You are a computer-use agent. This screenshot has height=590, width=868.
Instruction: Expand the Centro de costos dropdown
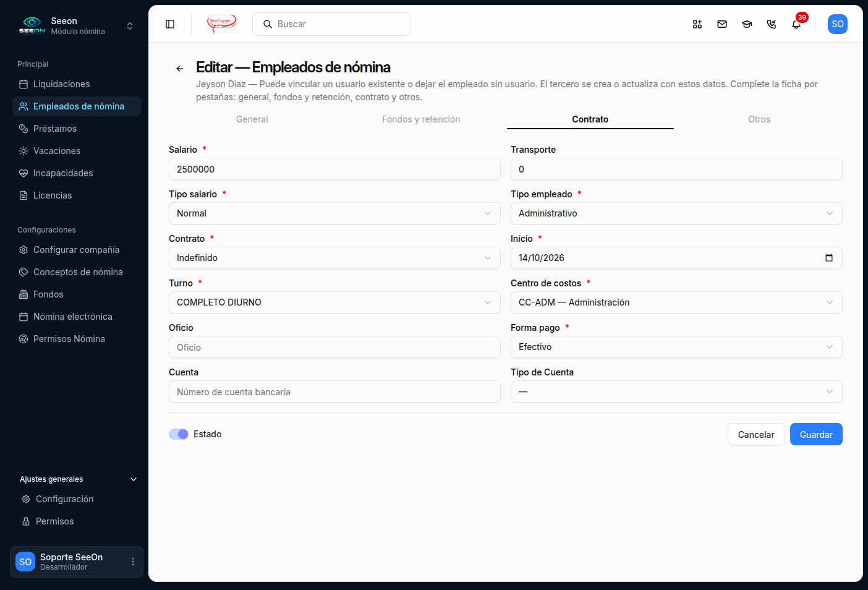[x=676, y=302]
